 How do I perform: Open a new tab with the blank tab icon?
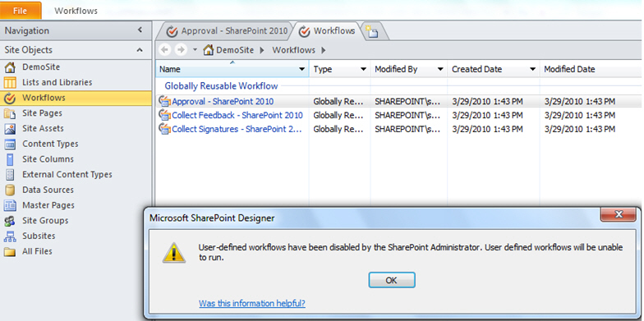pos(372,31)
